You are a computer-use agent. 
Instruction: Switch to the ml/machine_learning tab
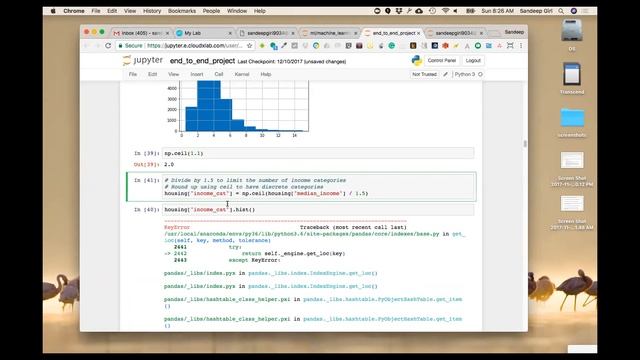point(330,33)
